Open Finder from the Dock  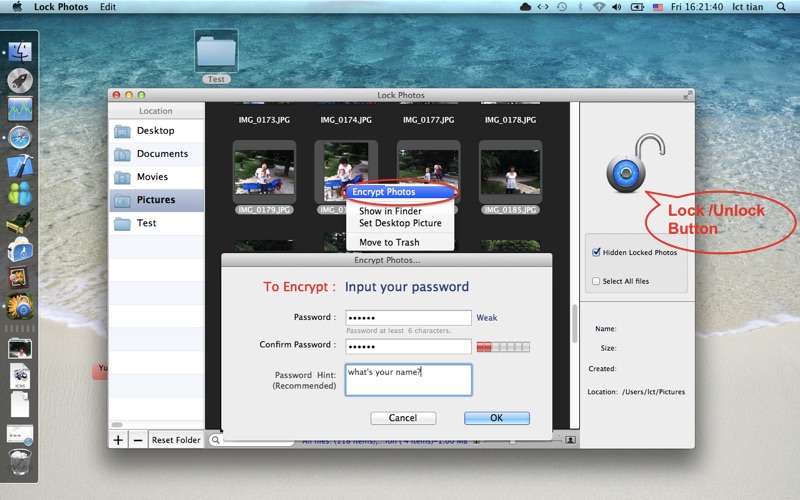20,52
